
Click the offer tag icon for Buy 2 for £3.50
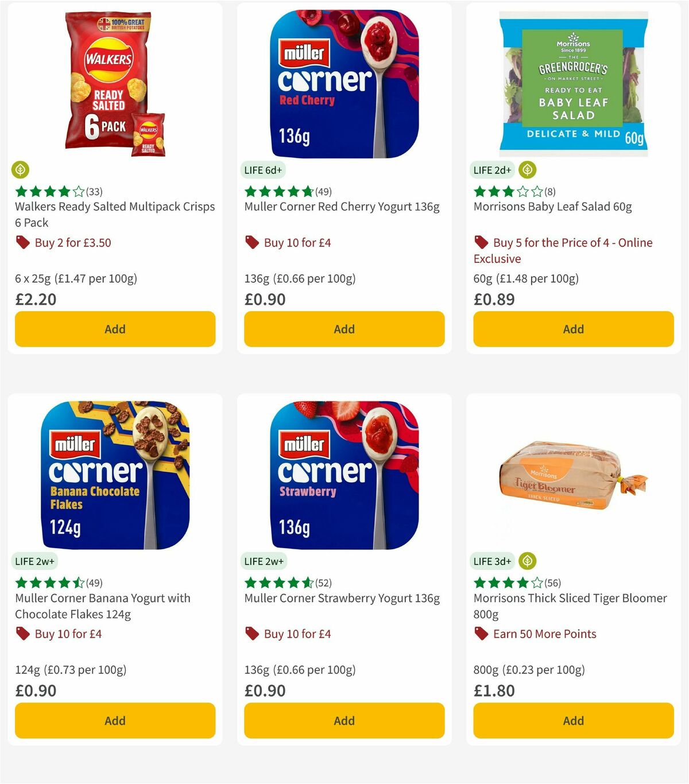[22, 242]
